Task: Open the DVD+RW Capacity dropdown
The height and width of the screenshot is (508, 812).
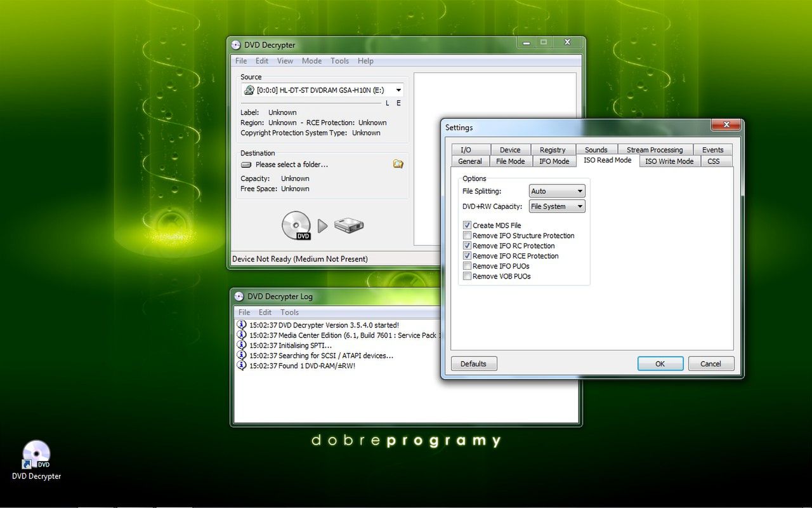Action: click(x=557, y=206)
